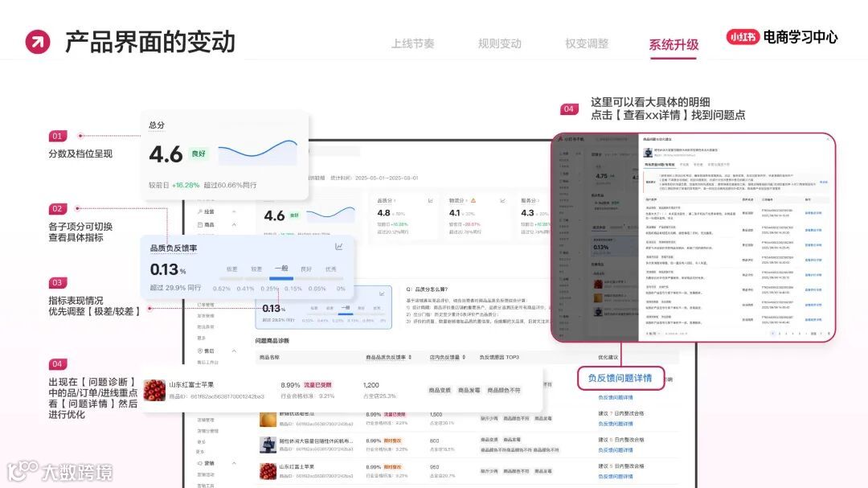Click the 良好 badge next to 4.6 总分
This screenshot has width=868, height=488.
click(199, 154)
